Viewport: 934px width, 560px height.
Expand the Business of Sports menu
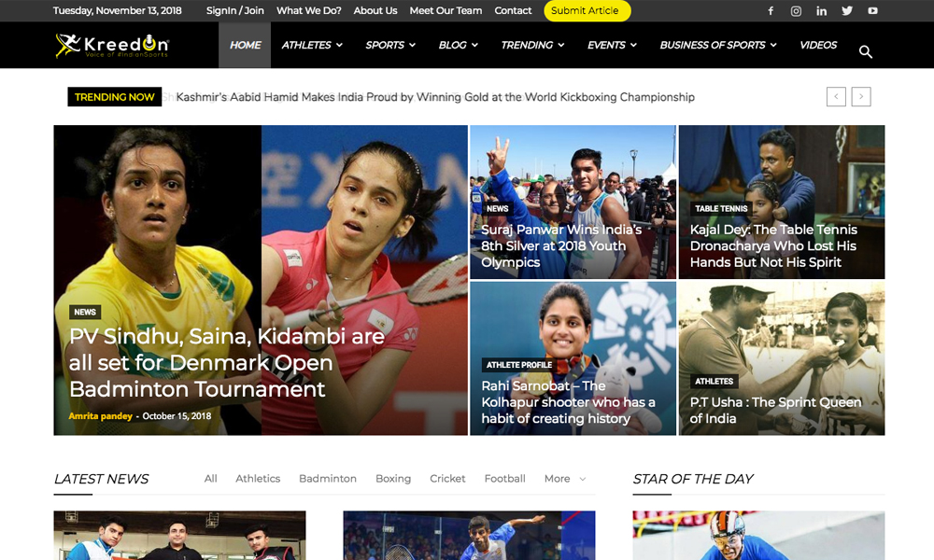click(x=718, y=45)
